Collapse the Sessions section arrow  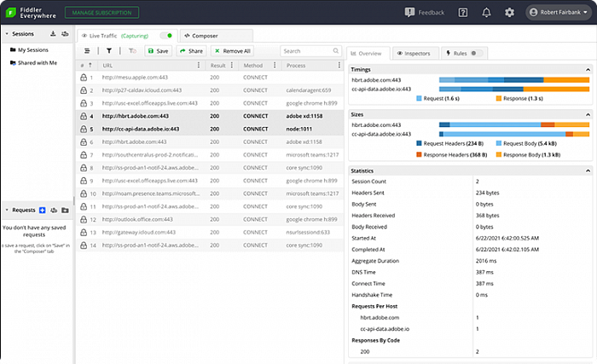(7, 34)
